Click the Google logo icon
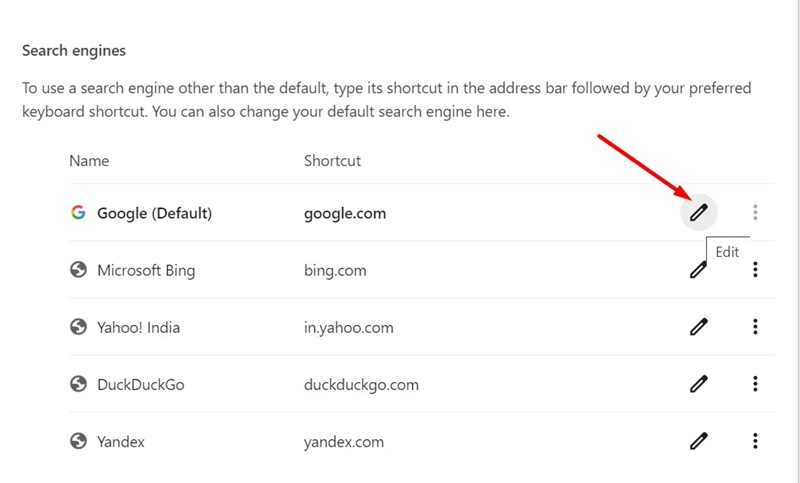 [78, 212]
